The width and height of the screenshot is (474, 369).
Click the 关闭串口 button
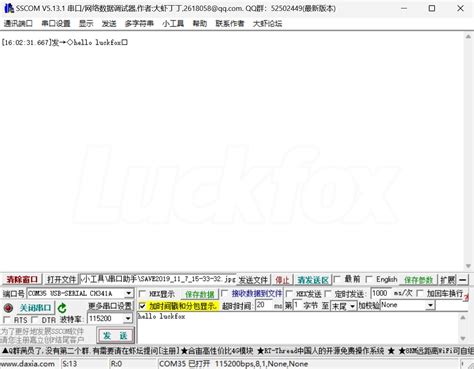pos(35,308)
